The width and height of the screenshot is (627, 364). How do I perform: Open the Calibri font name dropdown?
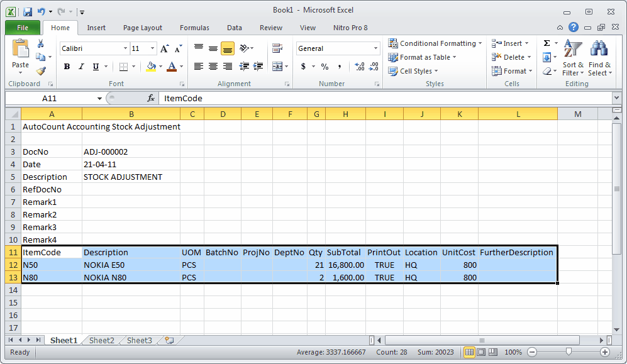point(125,48)
